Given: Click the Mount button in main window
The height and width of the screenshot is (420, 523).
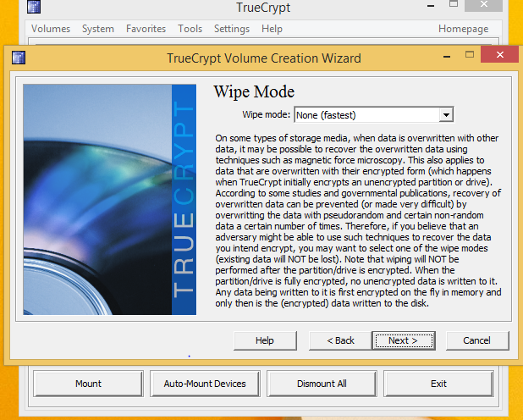Looking at the screenshot, I should click(88, 384).
